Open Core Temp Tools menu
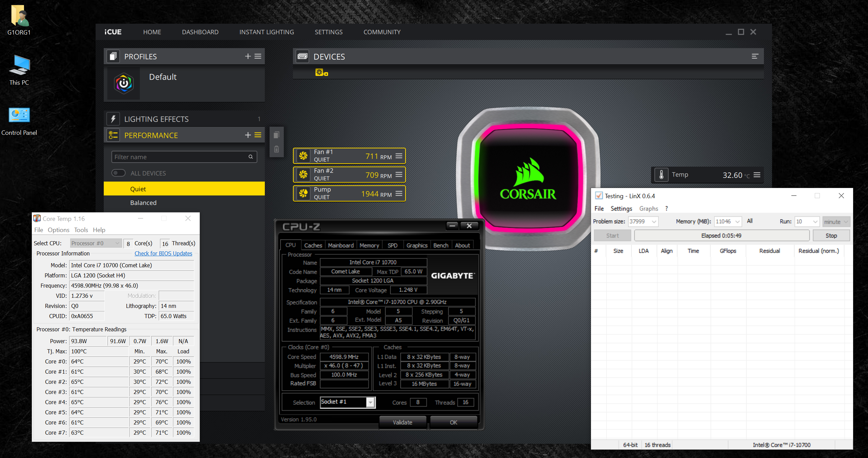 coord(81,230)
